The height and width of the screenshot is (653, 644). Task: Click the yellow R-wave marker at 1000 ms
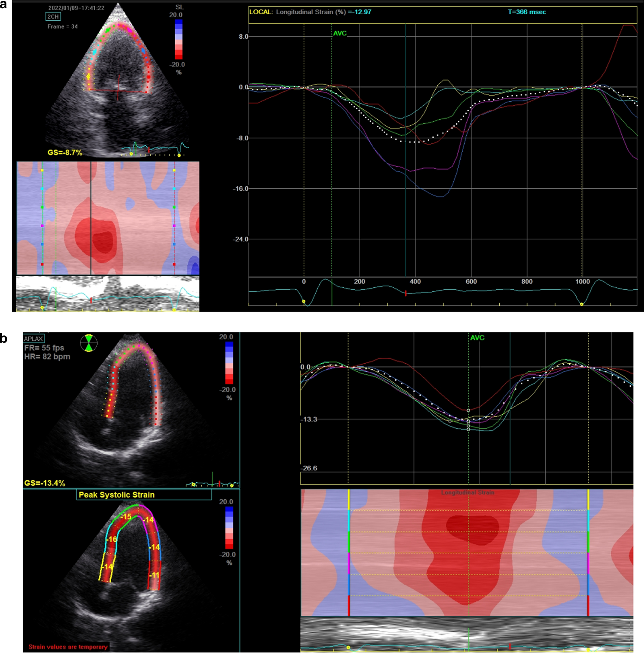(582, 304)
